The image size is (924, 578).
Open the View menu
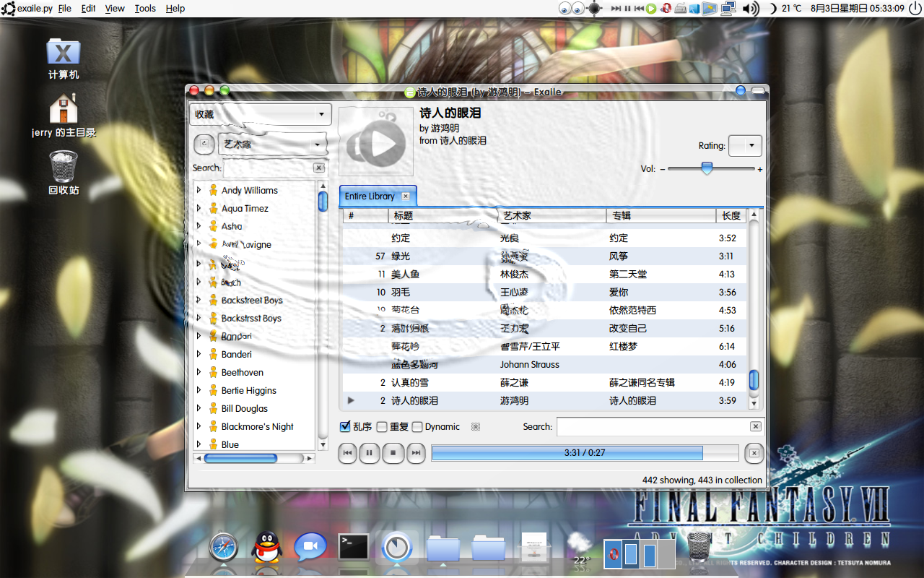[x=115, y=9]
